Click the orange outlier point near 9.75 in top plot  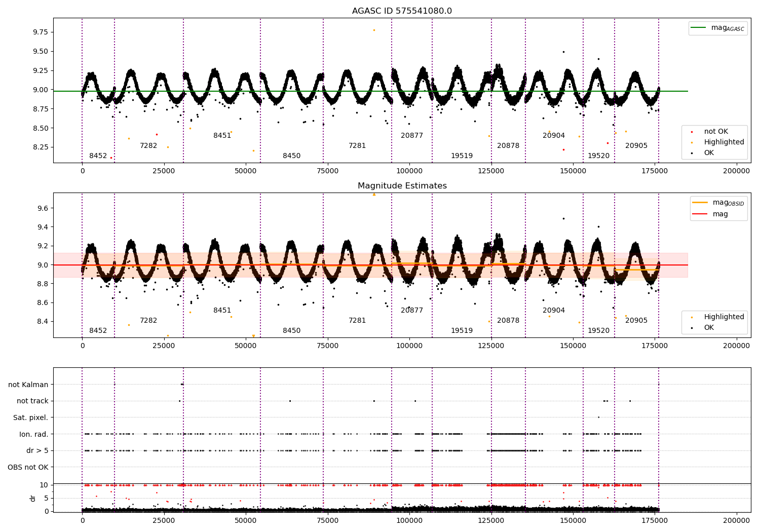click(374, 30)
